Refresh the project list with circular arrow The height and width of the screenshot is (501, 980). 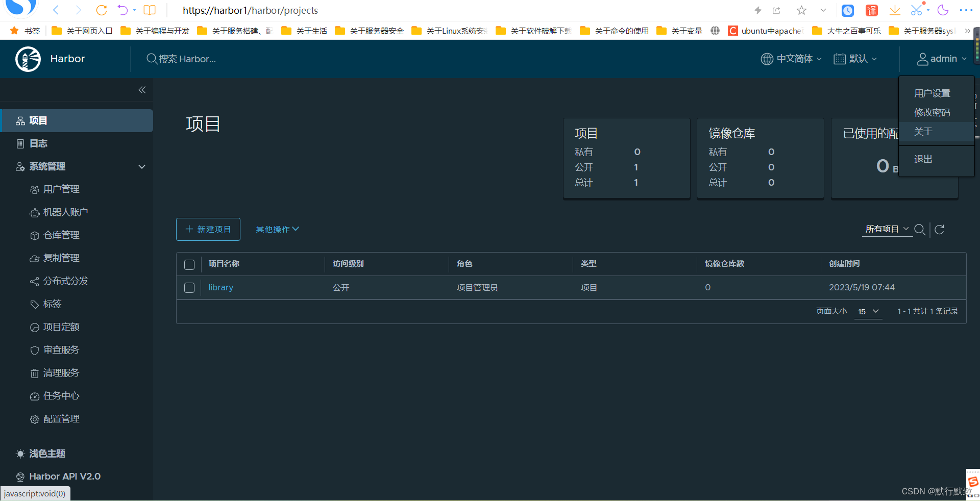pyautogui.click(x=939, y=230)
